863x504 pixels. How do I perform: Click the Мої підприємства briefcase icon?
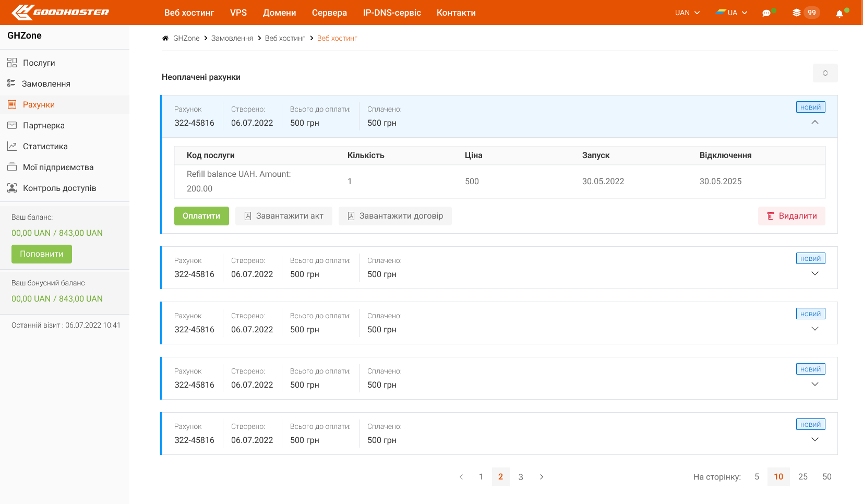pyautogui.click(x=12, y=167)
